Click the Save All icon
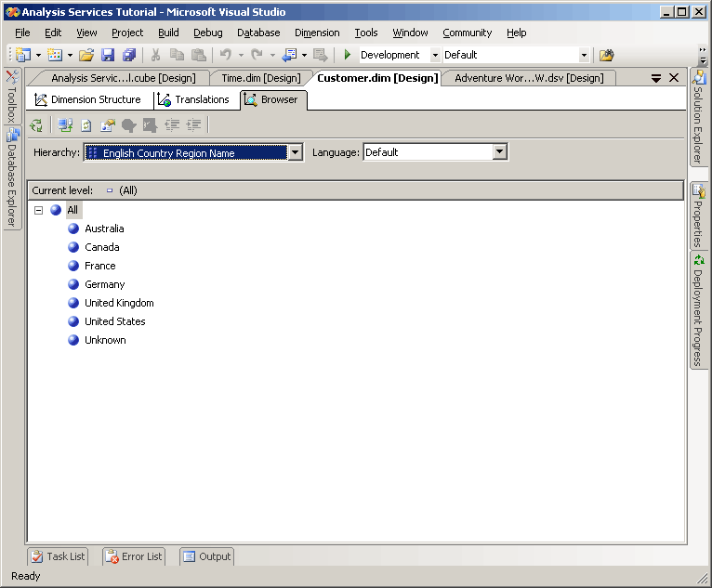Screen dimensions: 712x588 click(x=129, y=55)
